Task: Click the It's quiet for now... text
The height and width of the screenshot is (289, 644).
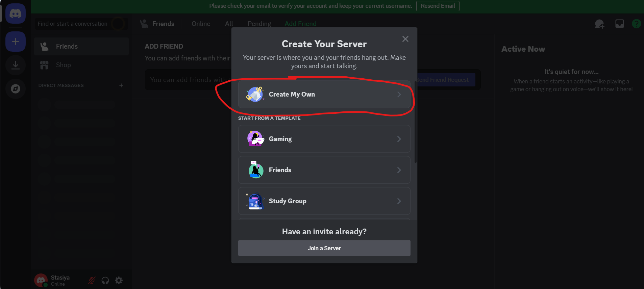Action: (x=571, y=72)
